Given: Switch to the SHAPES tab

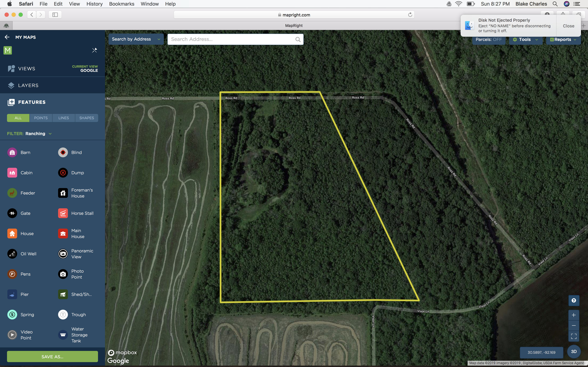Looking at the screenshot, I should 86,118.
